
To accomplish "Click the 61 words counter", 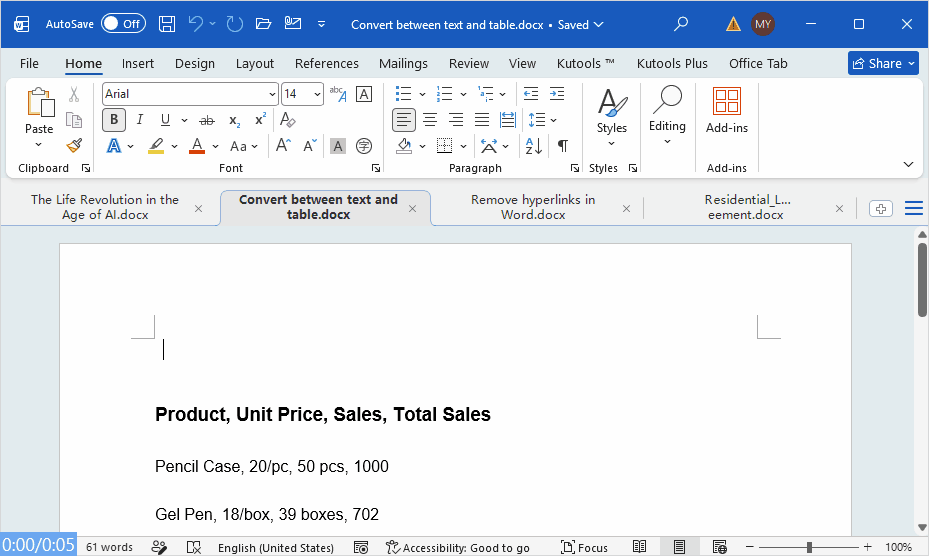I will pos(109,547).
